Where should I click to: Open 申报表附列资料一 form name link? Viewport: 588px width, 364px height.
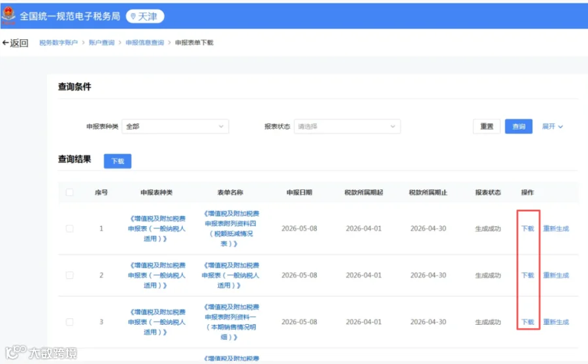[x=230, y=322]
